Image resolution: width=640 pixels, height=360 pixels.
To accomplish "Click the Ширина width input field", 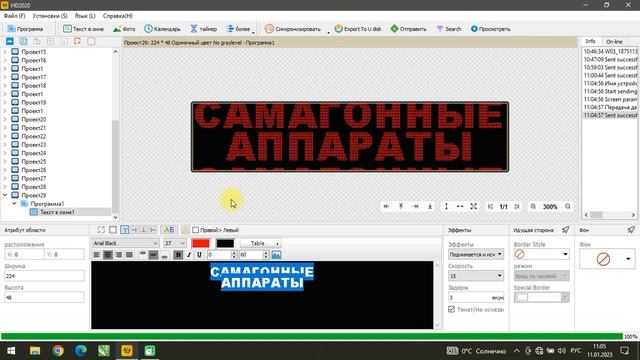I will pyautogui.click(x=44, y=276).
